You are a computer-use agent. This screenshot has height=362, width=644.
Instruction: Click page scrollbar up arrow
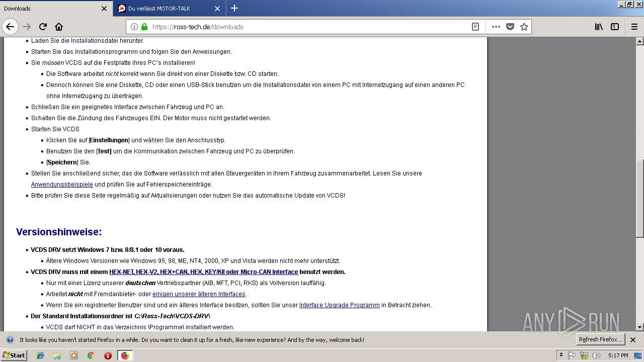click(x=639, y=41)
